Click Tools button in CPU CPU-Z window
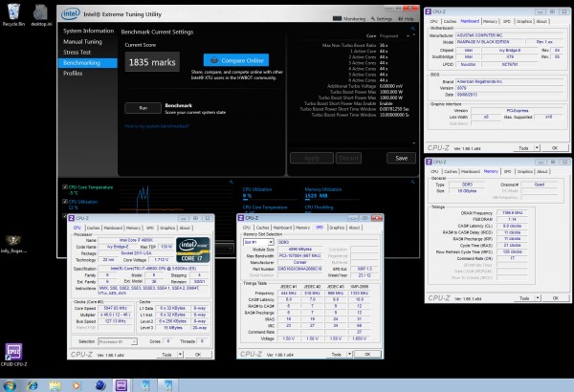574x392 pixels. [166, 355]
